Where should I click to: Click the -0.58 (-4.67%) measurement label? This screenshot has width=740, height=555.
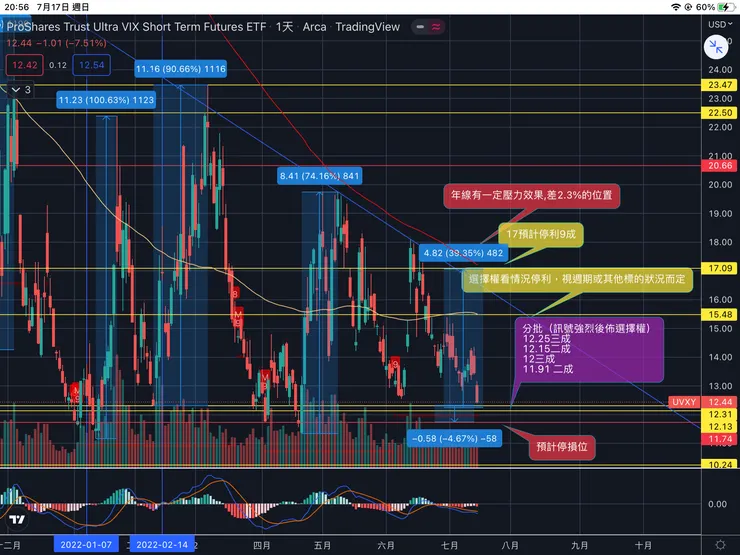(454, 438)
